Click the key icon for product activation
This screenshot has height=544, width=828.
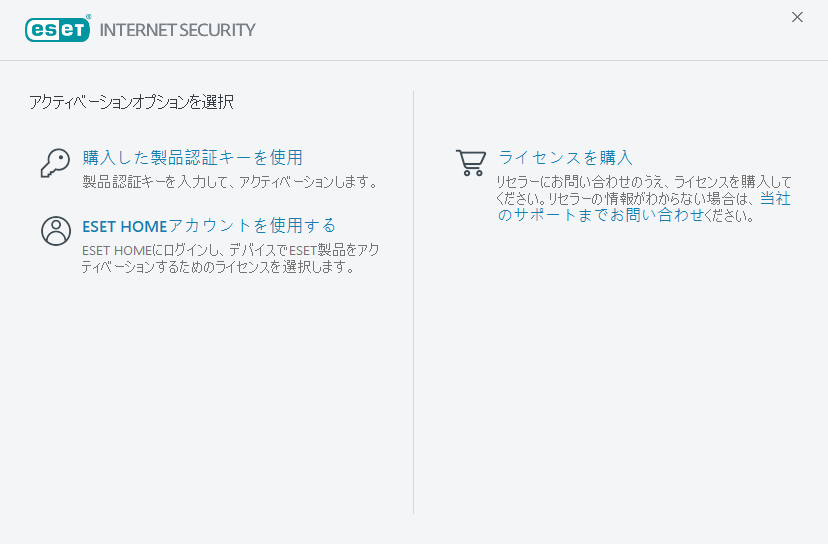[x=55, y=163]
